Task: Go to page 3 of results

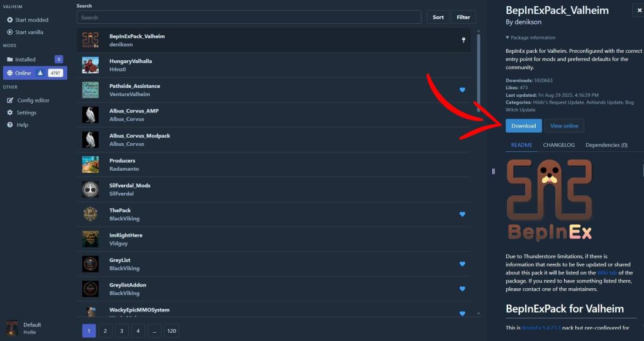Action: tap(121, 331)
